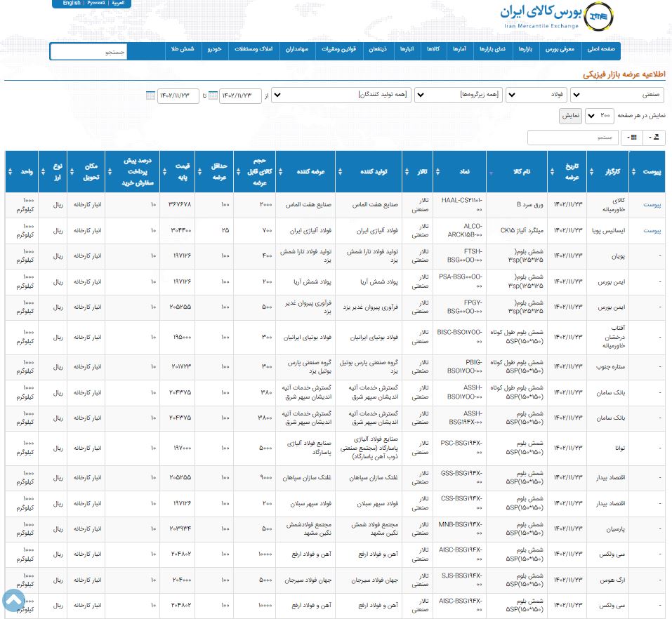Switch site language to العربية
This screenshot has height=619, width=672.
118,3
